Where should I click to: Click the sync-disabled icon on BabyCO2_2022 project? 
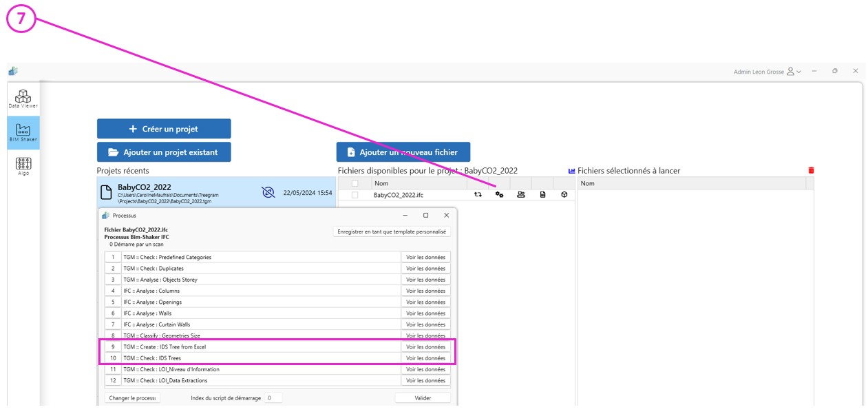pos(268,193)
